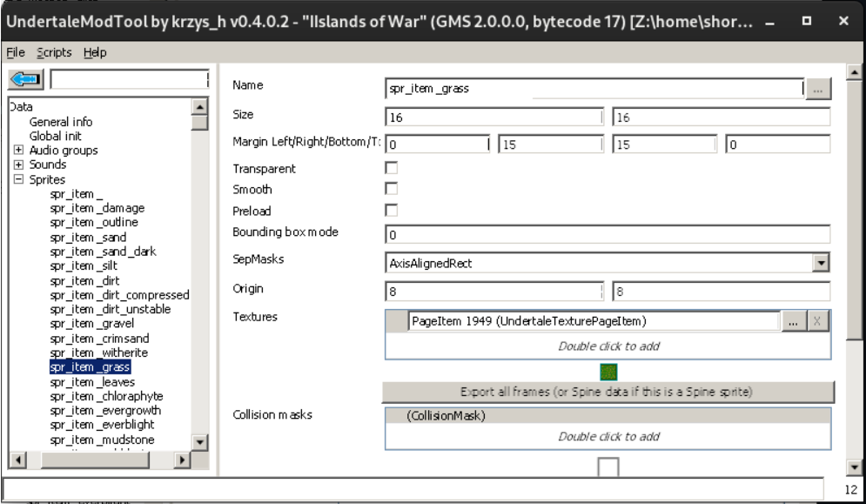Collapse the Sprites tree node
Viewport: 866px width, 504px height.
pos(19,179)
